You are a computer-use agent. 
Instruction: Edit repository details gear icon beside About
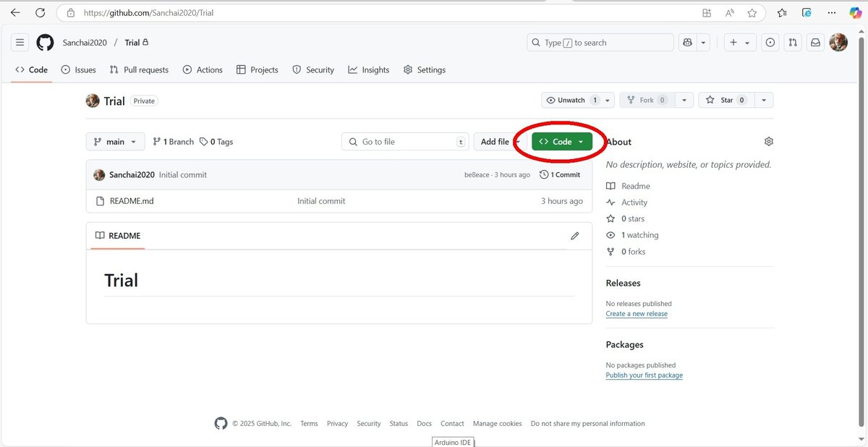coord(769,141)
